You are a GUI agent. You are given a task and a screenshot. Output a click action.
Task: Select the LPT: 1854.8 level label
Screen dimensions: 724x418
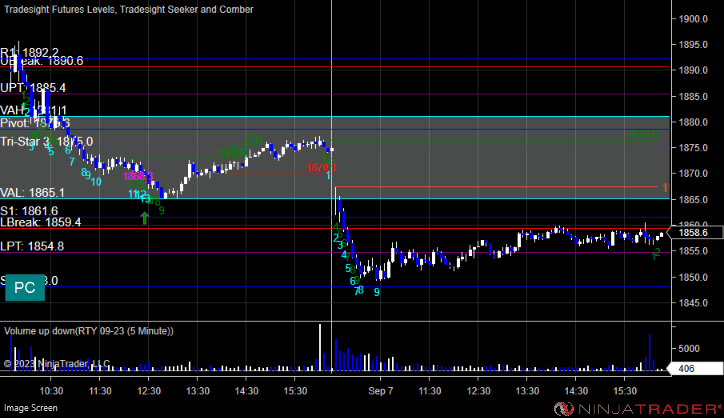click(32, 246)
